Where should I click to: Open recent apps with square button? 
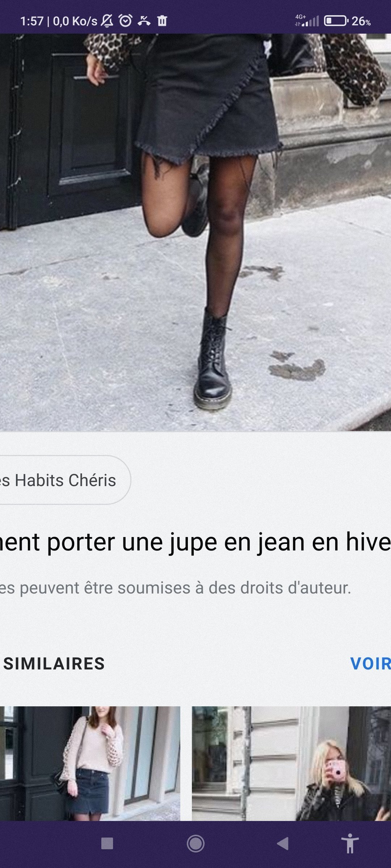coord(107,843)
